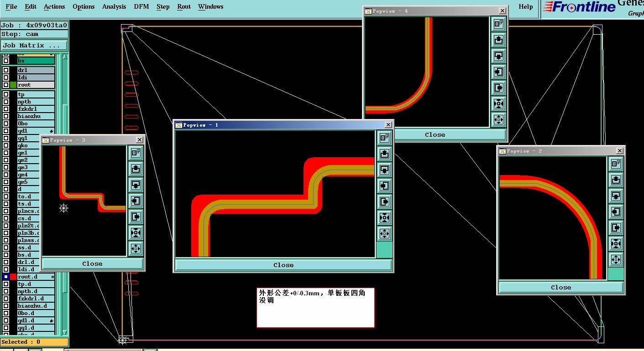
Task: Toggle the checkbox for layer drl
Action: coord(6,70)
